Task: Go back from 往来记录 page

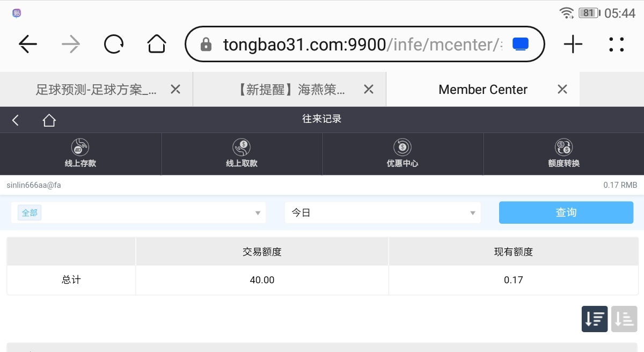Action: 16,120
